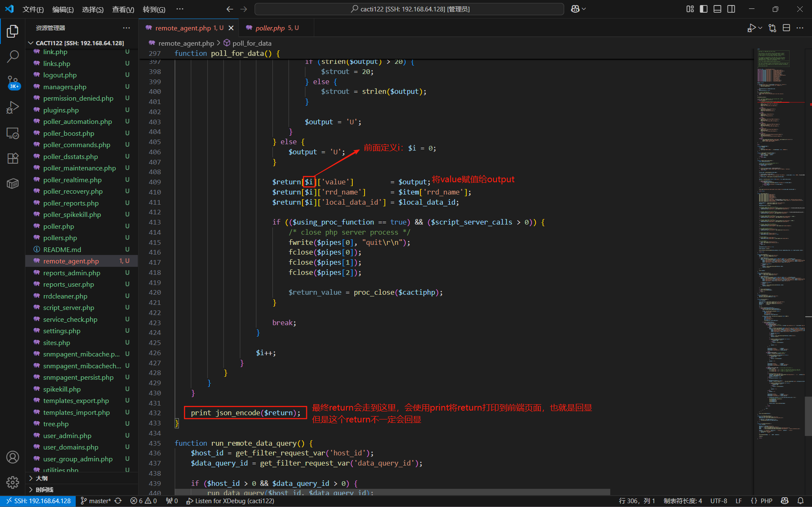Open editor More Actions ellipsis
This screenshot has width=812, height=507.
coord(800,28)
